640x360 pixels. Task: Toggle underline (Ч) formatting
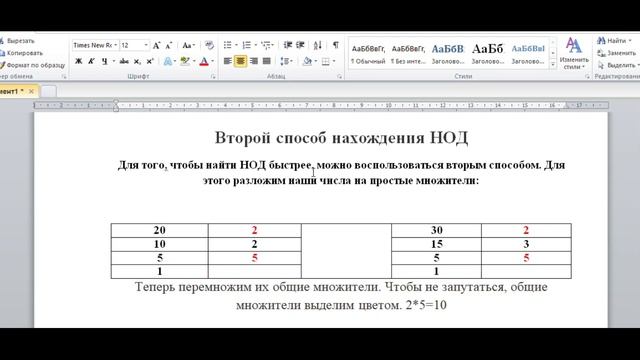click(x=104, y=61)
